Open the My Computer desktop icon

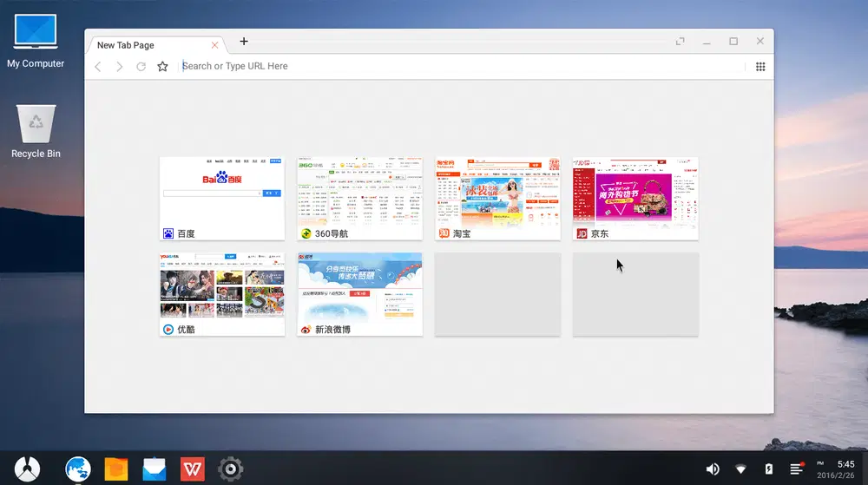pos(36,41)
